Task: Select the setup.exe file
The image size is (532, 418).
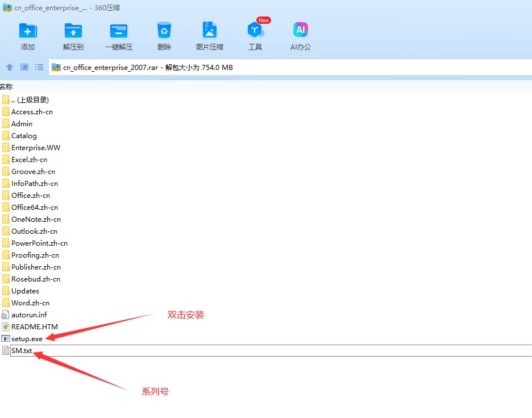Action: click(x=23, y=338)
